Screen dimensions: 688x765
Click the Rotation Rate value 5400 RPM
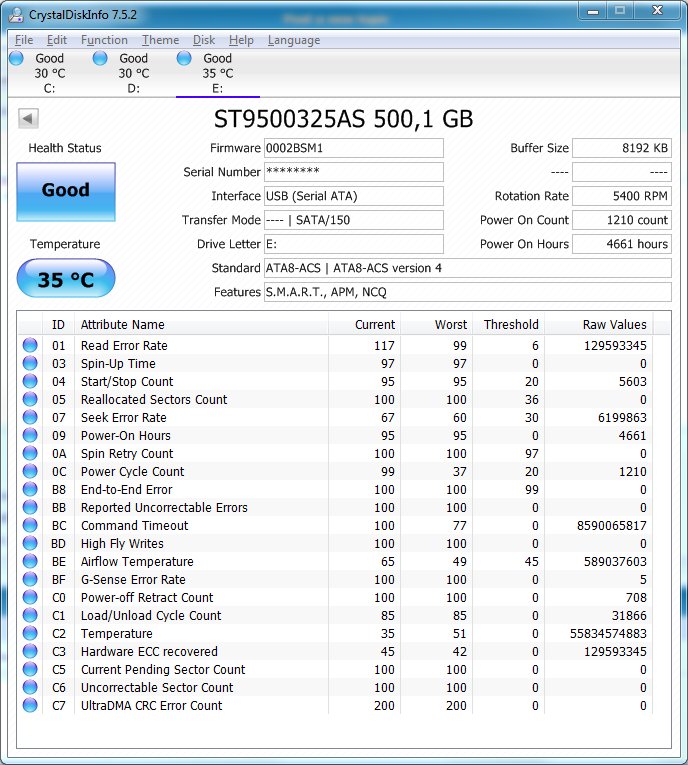(x=622, y=196)
